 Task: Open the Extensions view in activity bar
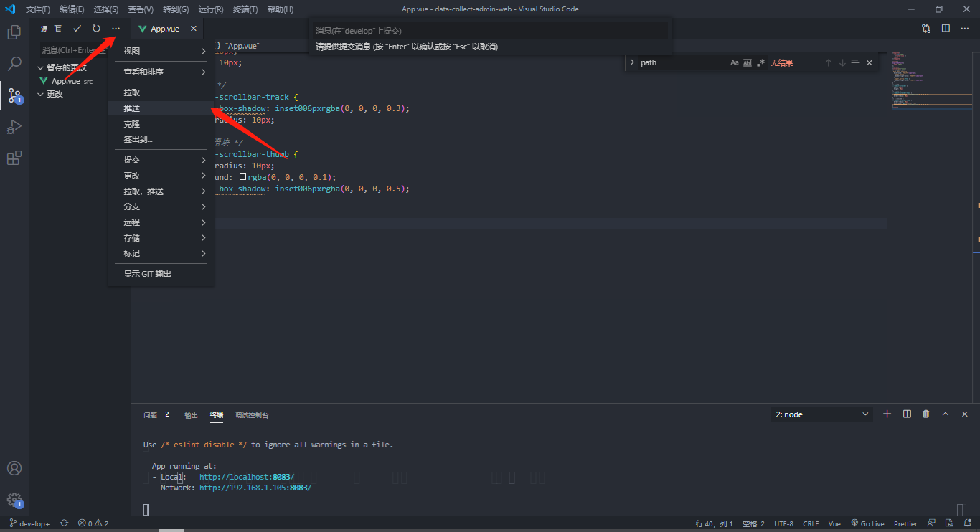pos(14,158)
